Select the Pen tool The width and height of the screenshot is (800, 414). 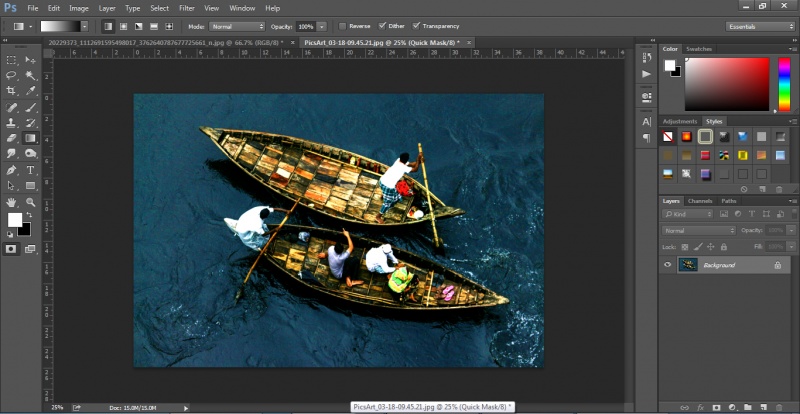tap(12, 170)
